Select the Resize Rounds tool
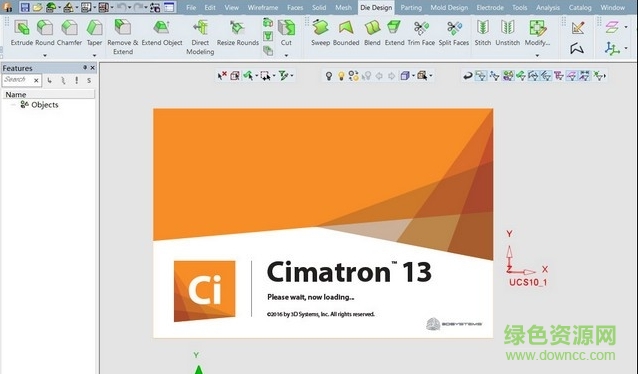The width and height of the screenshot is (639, 374). 238,33
